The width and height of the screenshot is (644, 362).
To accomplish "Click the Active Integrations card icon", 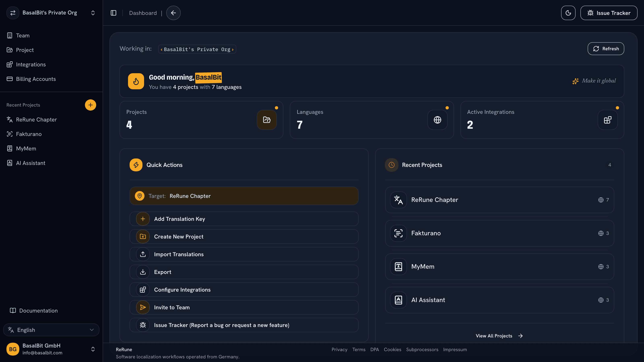I will tap(608, 120).
